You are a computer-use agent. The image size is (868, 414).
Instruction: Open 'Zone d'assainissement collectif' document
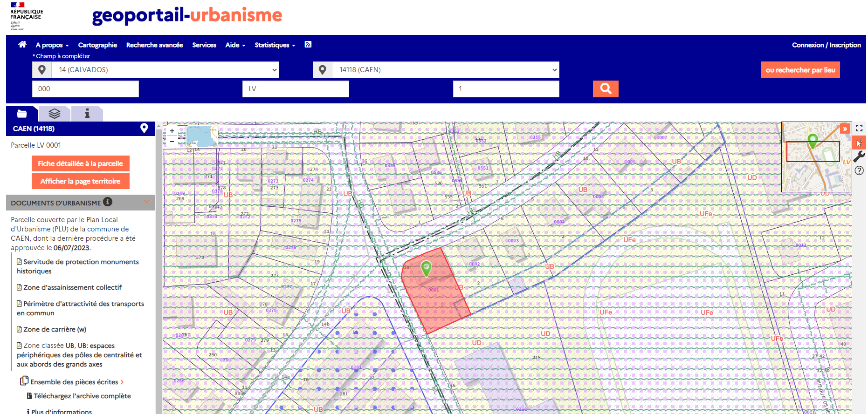point(69,287)
